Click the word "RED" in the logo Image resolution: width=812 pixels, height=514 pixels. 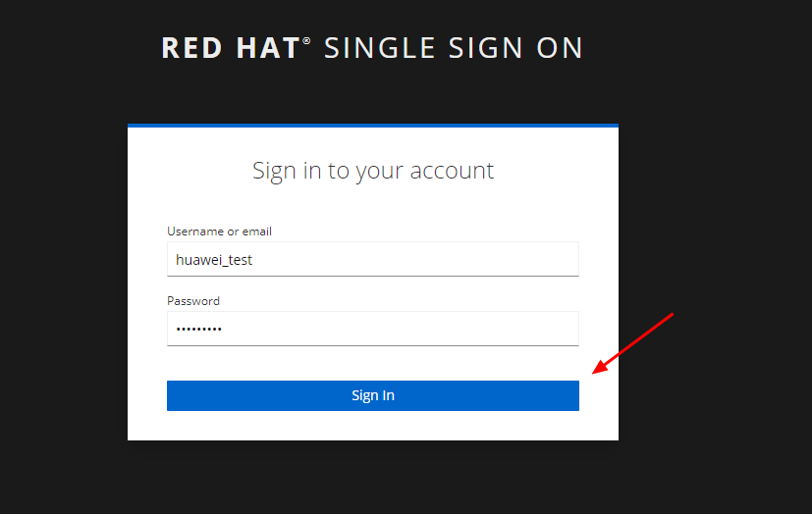pos(192,48)
